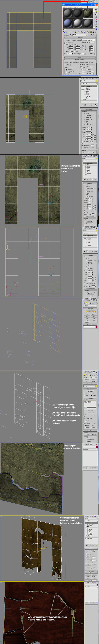Collapse the Bitmap Parameters rollout
Screen dimensions: 99x644
pos(80,59)
